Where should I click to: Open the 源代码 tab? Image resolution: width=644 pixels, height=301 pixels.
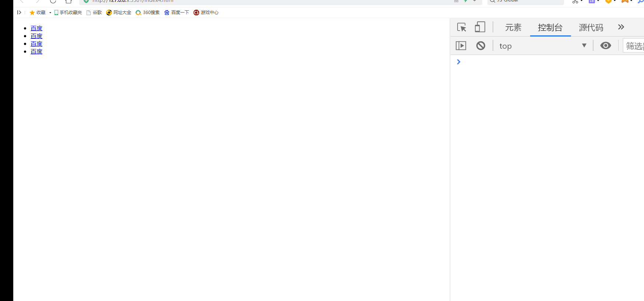click(591, 27)
